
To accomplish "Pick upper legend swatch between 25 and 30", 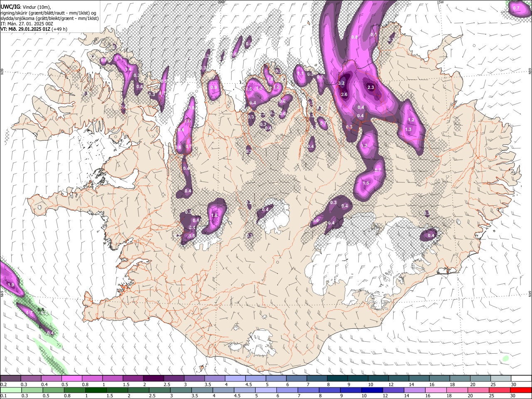I will point(501,378).
